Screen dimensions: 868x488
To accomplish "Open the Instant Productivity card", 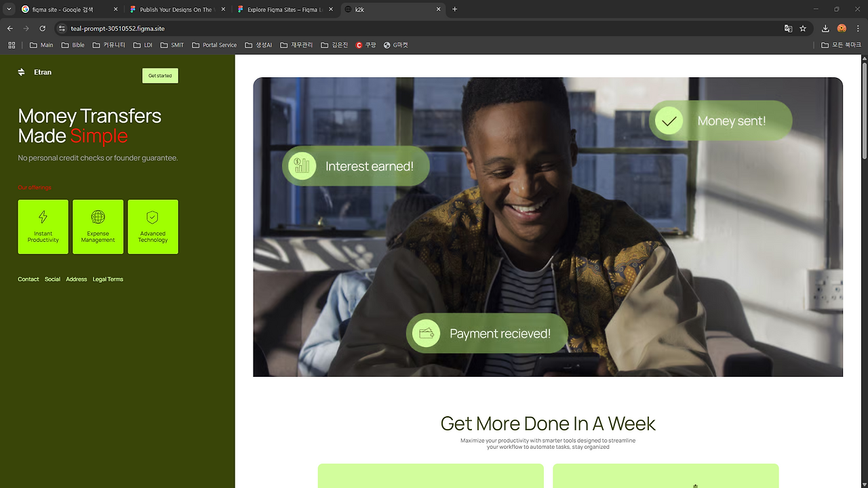I will 43,227.
